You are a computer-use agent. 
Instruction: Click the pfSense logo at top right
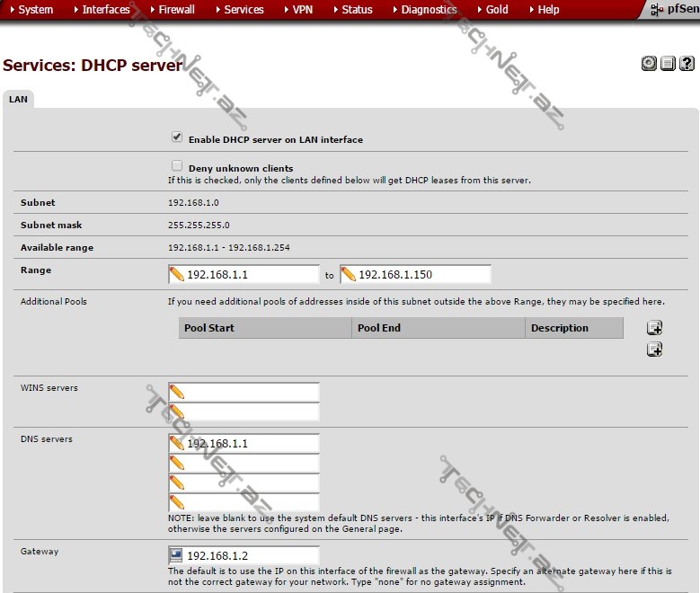click(674, 10)
